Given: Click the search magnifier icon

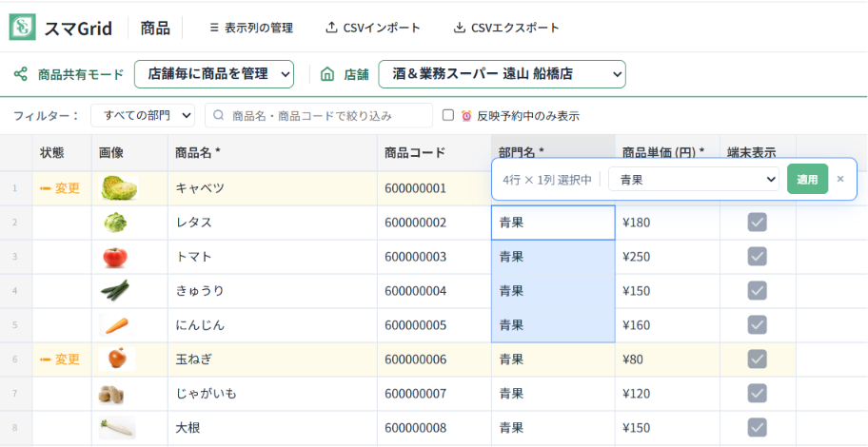Looking at the screenshot, I should click(219, 115).
